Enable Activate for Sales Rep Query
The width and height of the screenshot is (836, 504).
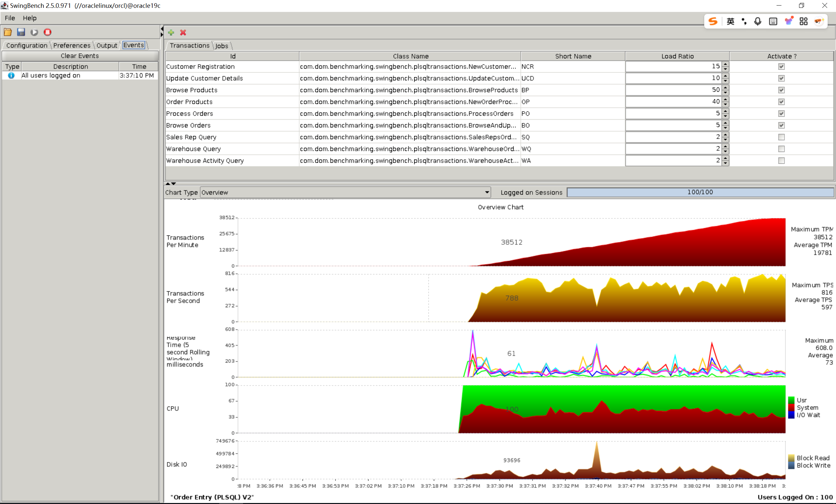(781, 137)
